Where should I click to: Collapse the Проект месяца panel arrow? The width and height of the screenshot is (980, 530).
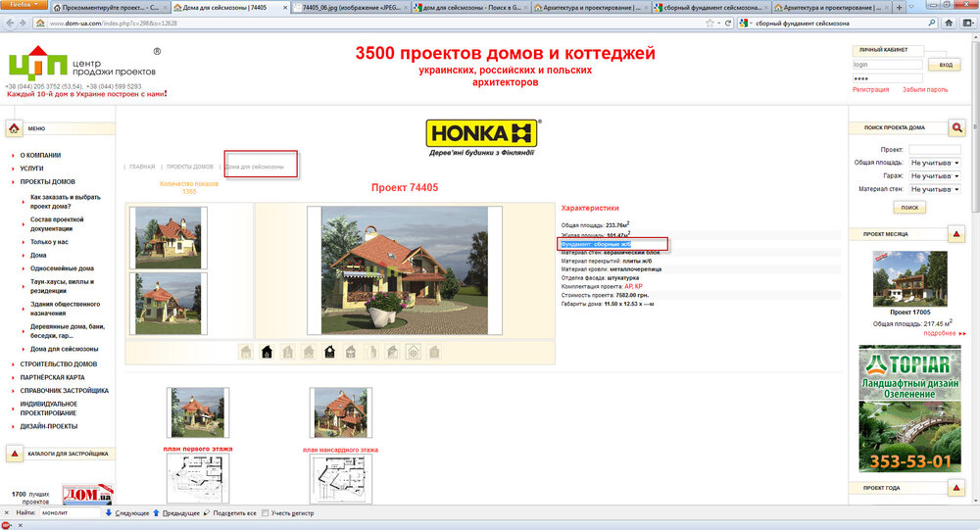pos(956,234)
